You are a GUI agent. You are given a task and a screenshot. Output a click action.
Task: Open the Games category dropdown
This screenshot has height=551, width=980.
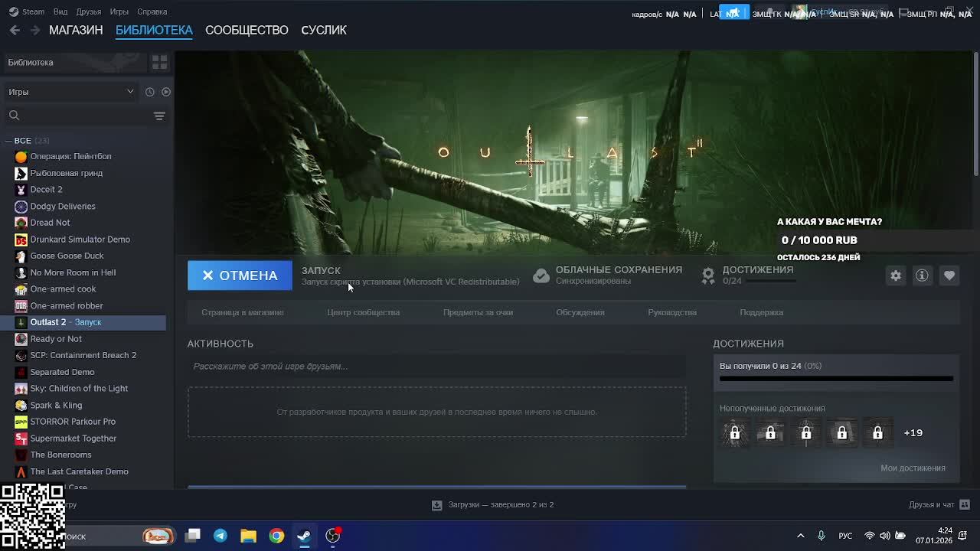(71, 92)
